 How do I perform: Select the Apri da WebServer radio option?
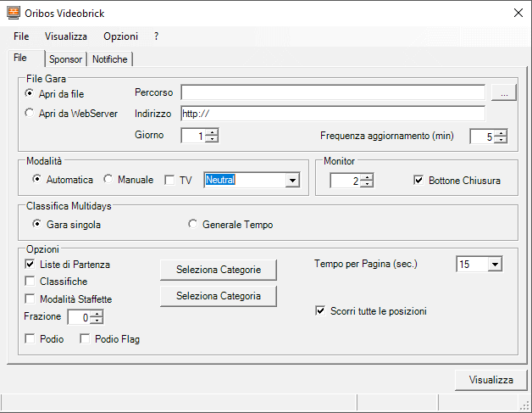pos(30,113)
